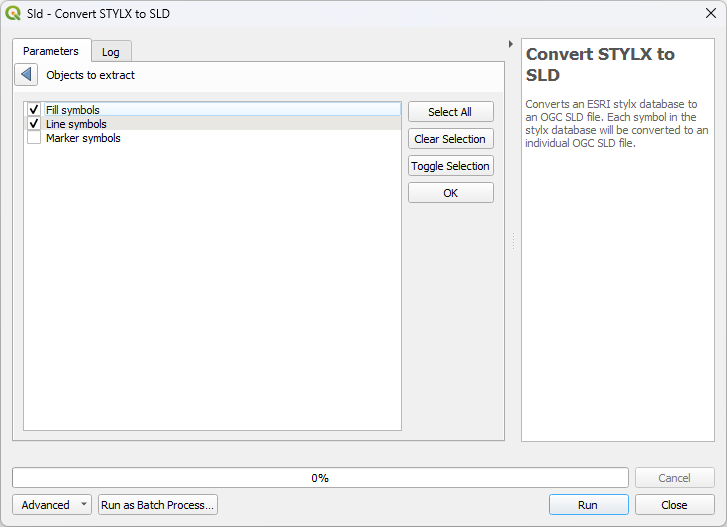
Task: Collapse the help panel with the small arrow
Action: (x=510, y=44)
